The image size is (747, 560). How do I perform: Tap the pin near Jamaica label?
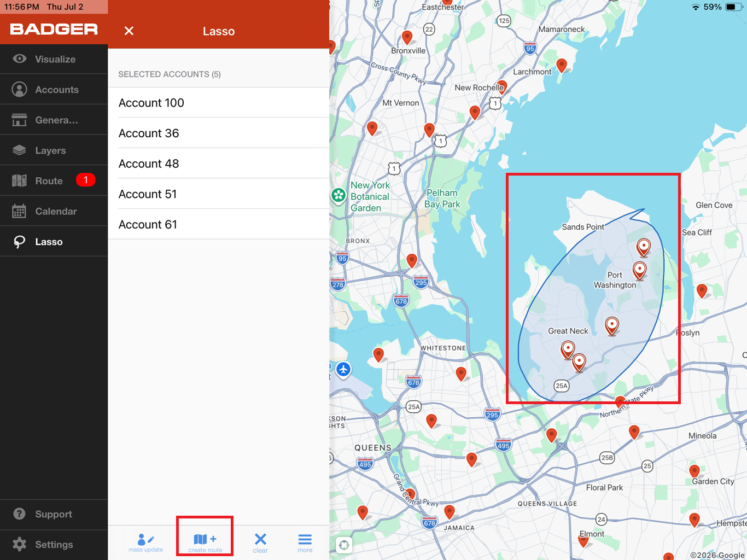point(450,512)
